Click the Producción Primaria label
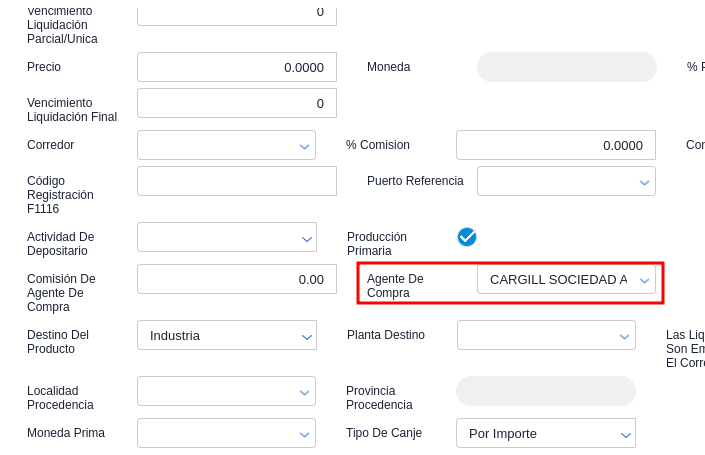The image size is (705, 455). tap(377, 244)
